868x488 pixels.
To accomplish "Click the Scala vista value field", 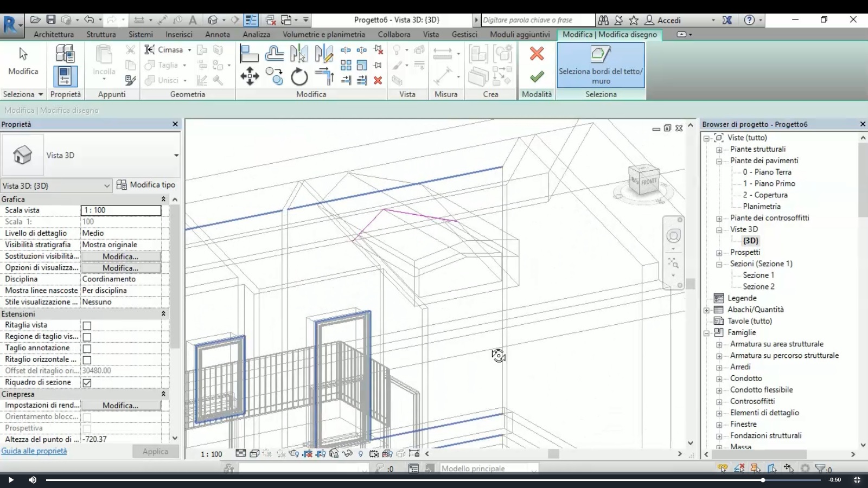I will pyautogui.click(x=120, y=210).
